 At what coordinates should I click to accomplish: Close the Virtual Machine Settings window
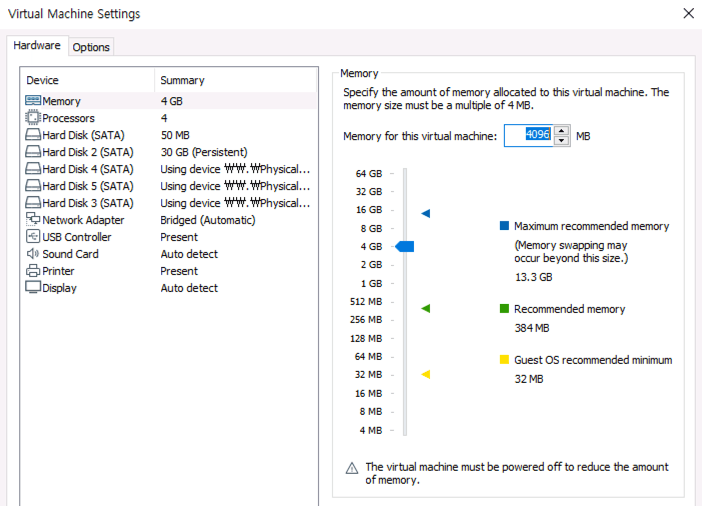pyautogui.click(x=687, y=14)
